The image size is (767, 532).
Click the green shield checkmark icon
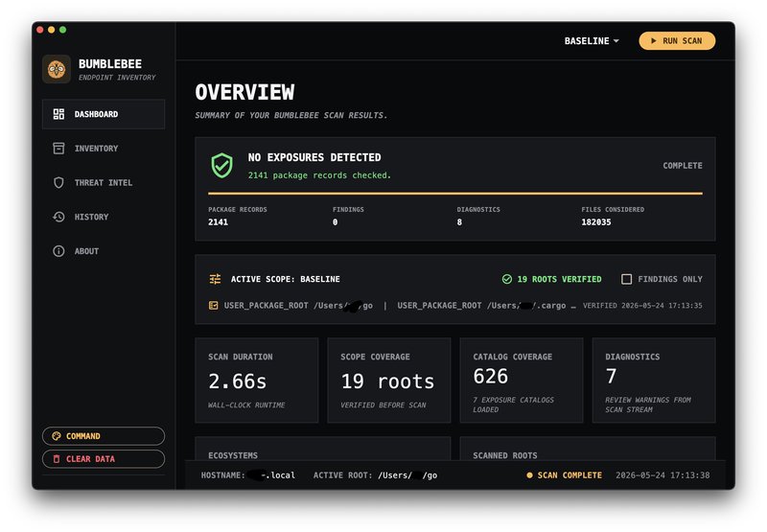click(x=221, y=165)
